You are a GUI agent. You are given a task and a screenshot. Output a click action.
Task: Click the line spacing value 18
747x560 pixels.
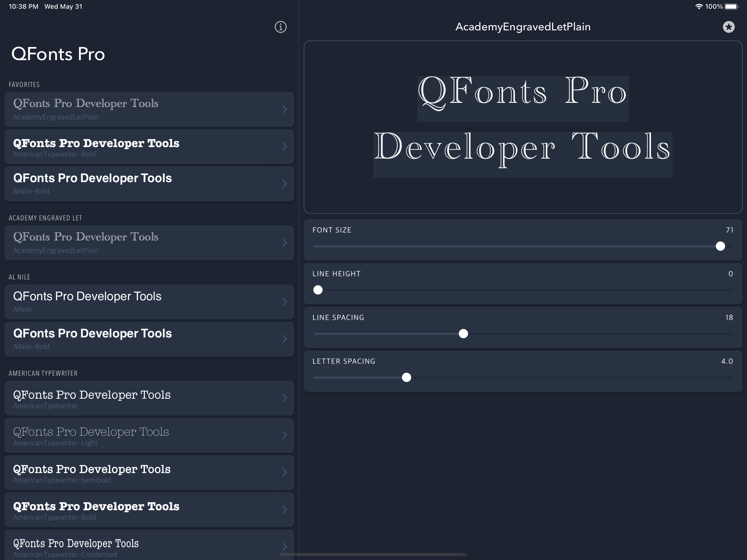click(x=729, y=318)
